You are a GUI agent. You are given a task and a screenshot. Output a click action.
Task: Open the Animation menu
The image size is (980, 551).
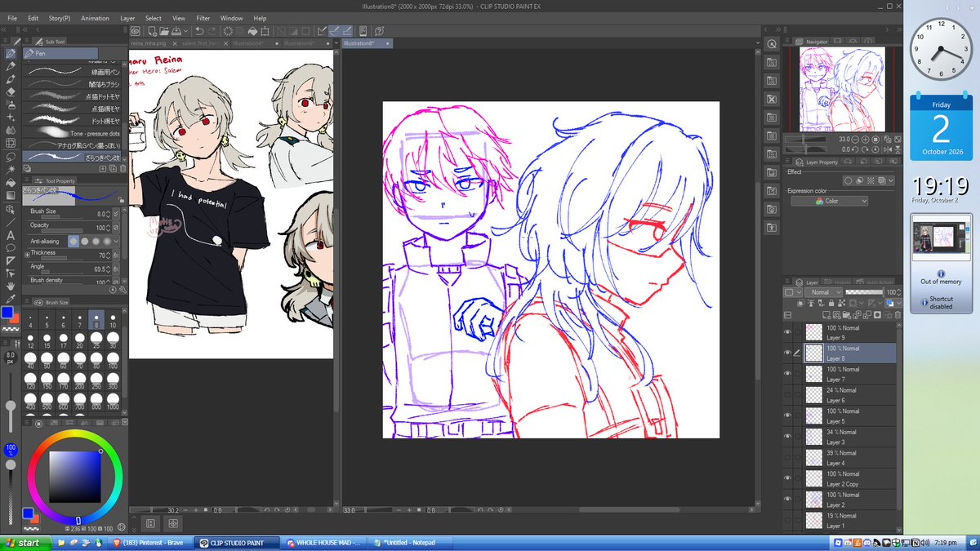pyautogui.click(x=95, y=18)
